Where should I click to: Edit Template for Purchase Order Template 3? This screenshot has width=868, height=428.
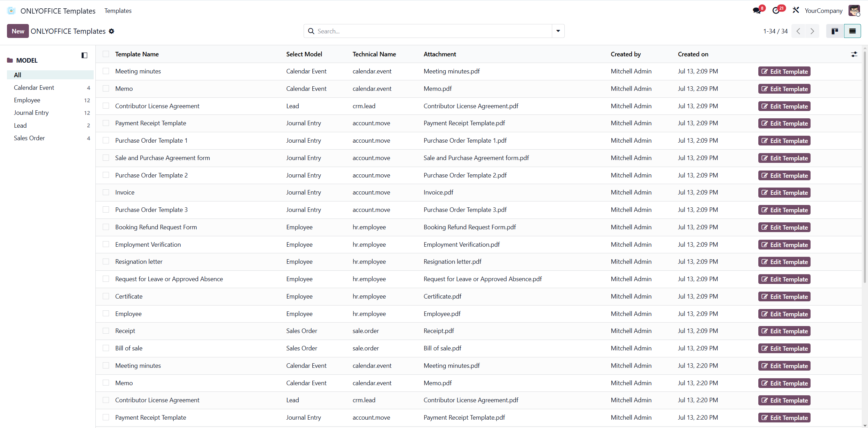[x=784, y=210]
